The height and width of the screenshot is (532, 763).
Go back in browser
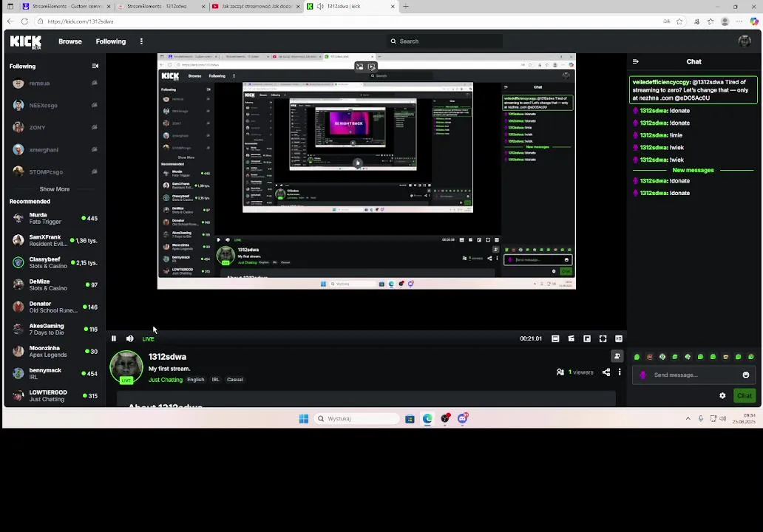point(10,21)
